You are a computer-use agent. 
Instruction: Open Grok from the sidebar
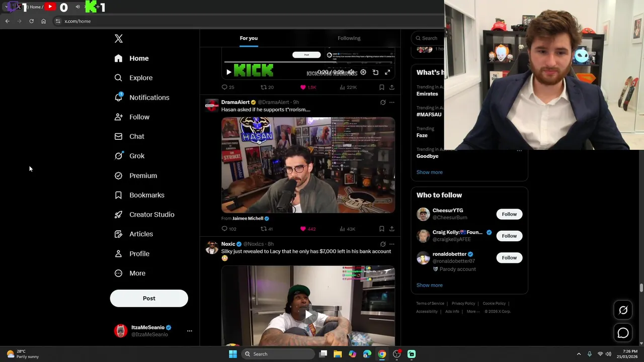(x=129, y=156)
